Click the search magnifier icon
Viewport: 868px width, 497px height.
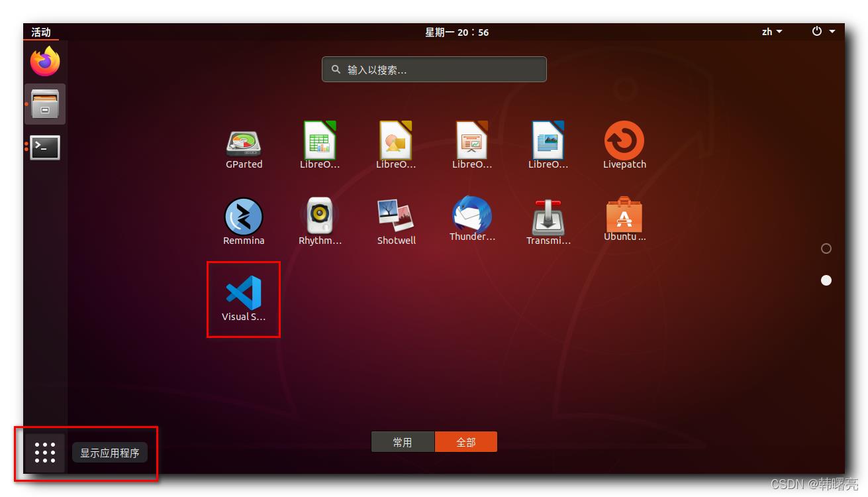coord(336,69)
